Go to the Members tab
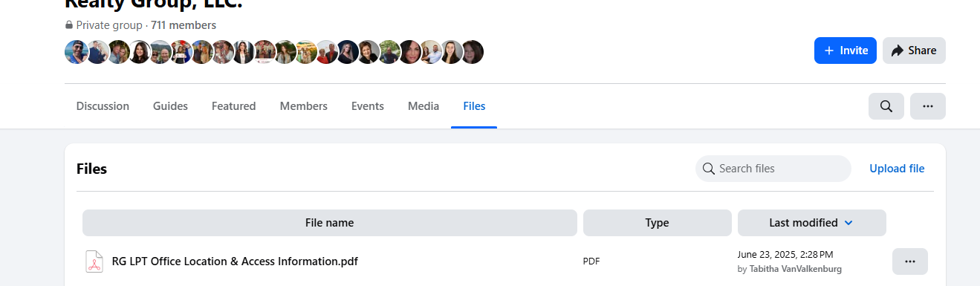The width and height of the screenshot is (980, 286). coord(303,106)
